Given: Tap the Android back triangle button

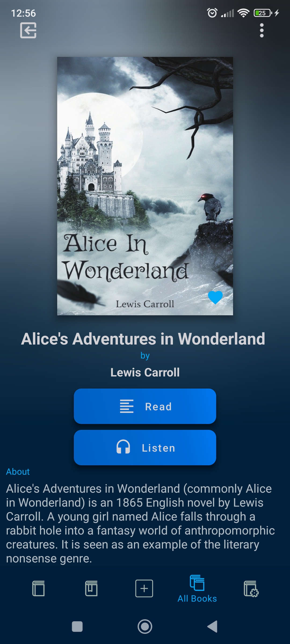Looking at the screenshot, I should (x=212, y=627).
